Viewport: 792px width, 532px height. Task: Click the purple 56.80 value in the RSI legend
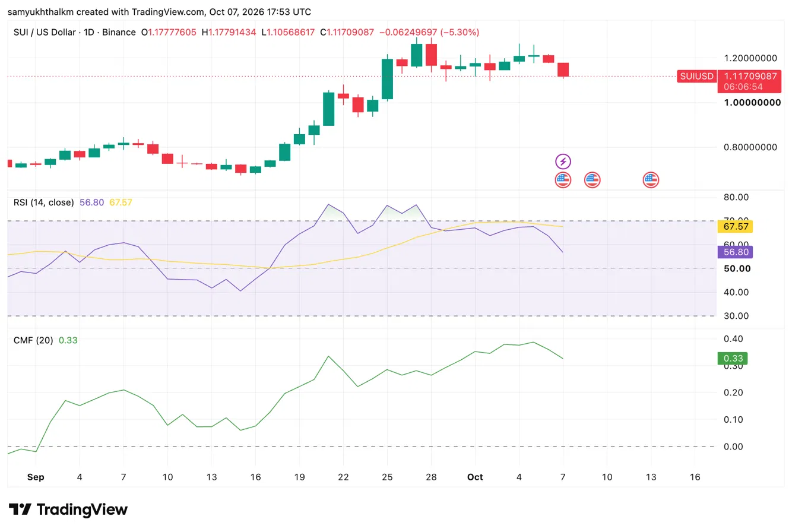click(91, 202)
